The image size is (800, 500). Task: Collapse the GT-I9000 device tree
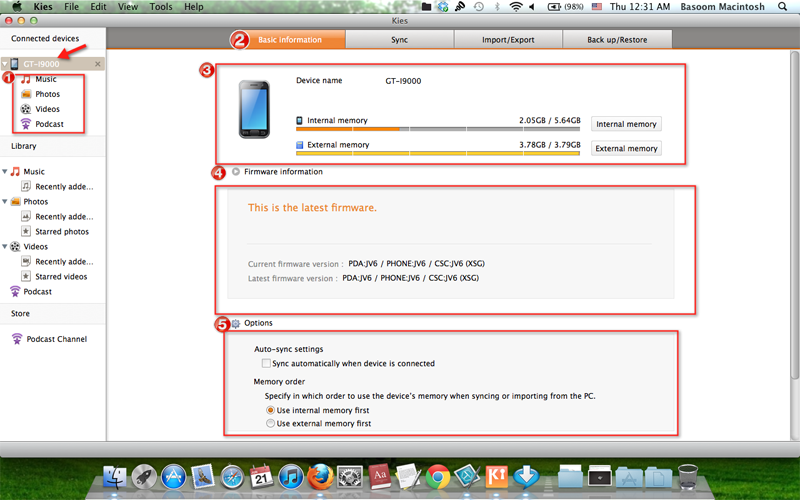tap(5, 64)
